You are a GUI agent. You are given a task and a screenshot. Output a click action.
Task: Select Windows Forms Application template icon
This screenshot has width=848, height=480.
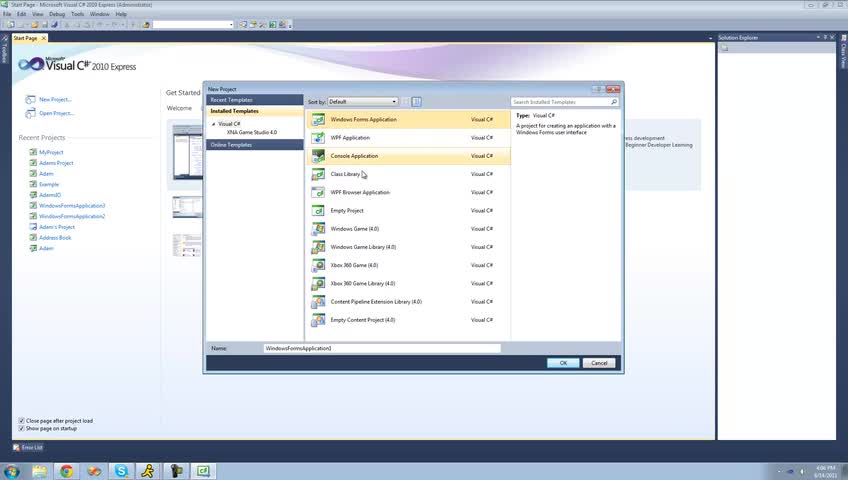tap(318, 119)
